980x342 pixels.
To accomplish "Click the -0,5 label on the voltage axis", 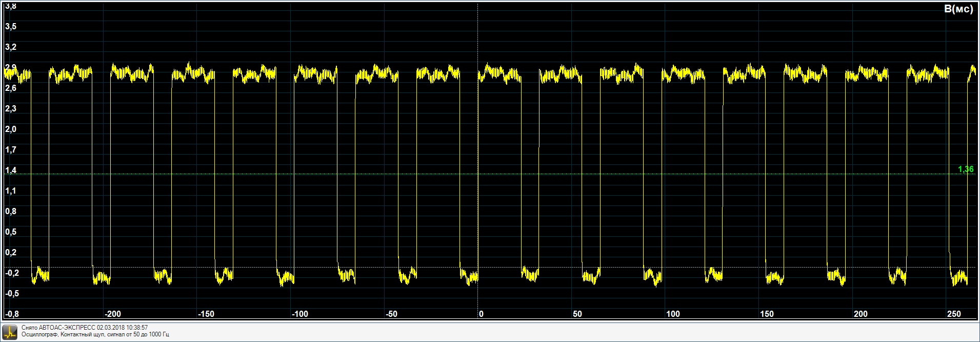I will (x=12, y=294).
